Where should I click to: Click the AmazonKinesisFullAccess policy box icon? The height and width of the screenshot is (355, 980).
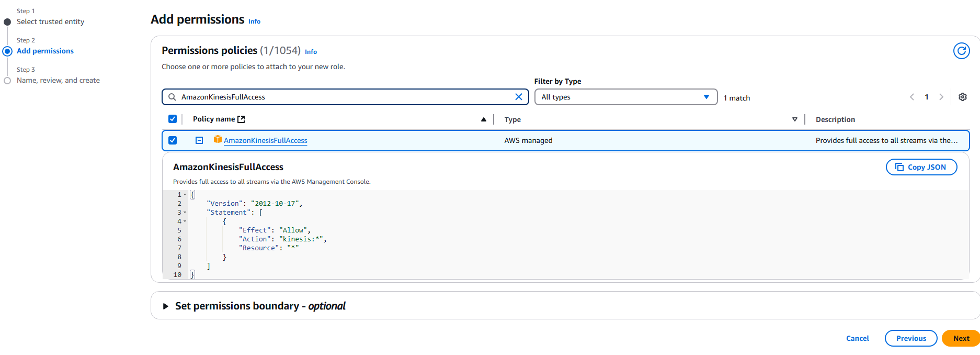click(218, 139)
